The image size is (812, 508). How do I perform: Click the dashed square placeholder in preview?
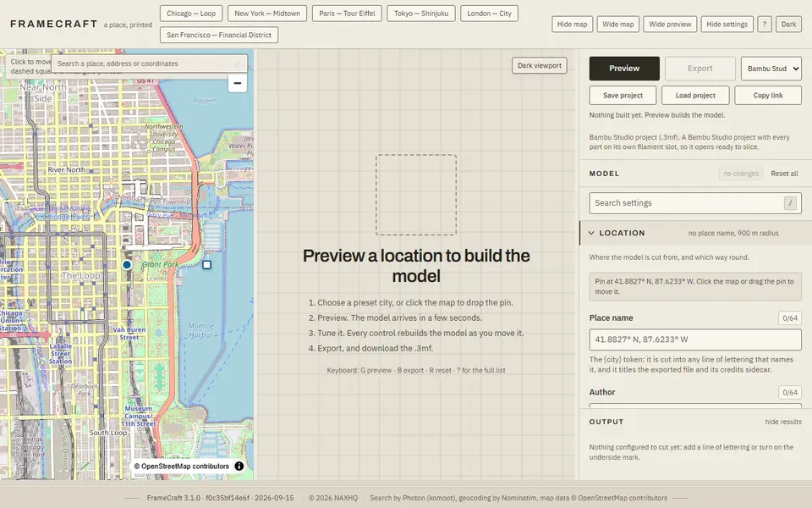pyautogui.click(x=416, y=195)
